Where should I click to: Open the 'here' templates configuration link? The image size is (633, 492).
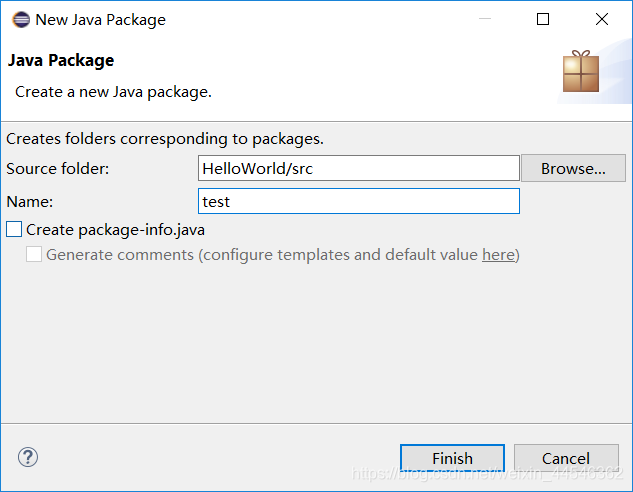click(x=498, y=255)
